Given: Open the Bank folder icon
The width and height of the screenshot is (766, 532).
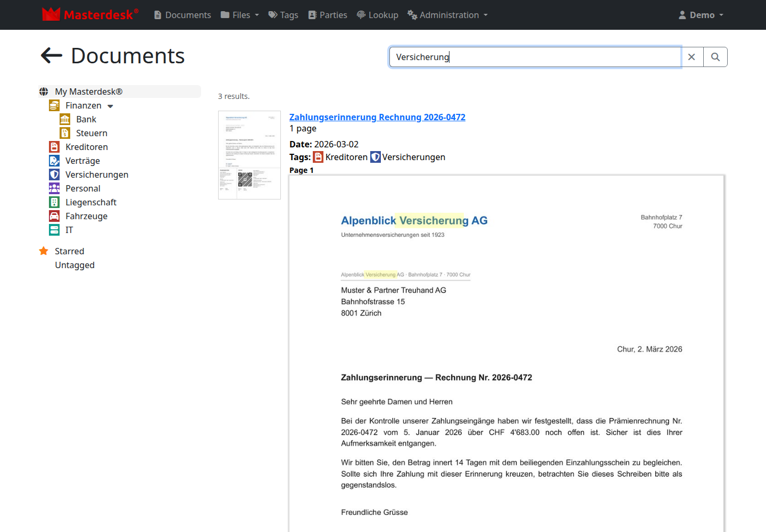Looking at the screenshot, I should [x=65, y=119].
